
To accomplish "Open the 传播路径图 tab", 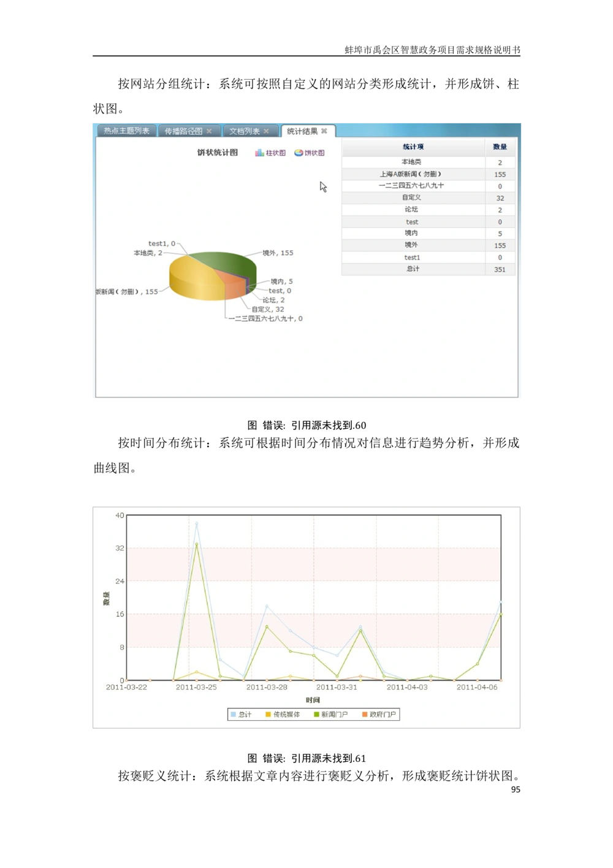I will (184, 130).
